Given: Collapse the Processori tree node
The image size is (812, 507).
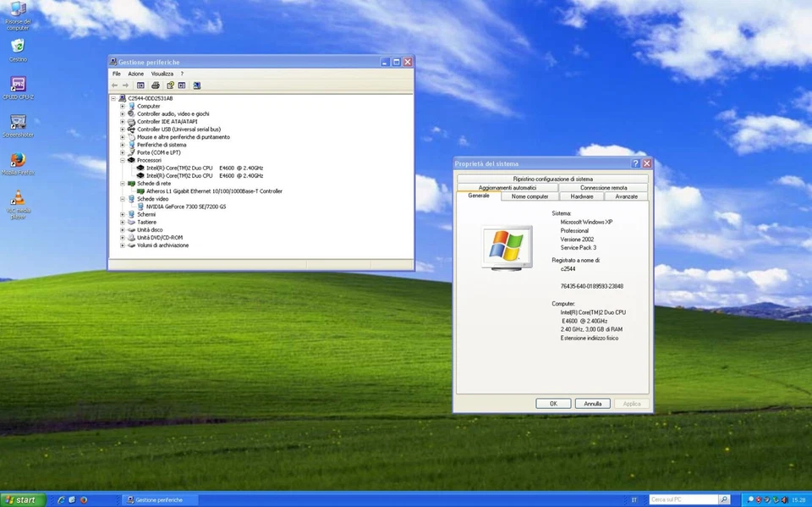Looking at the screenshot, I should point(122,160).
